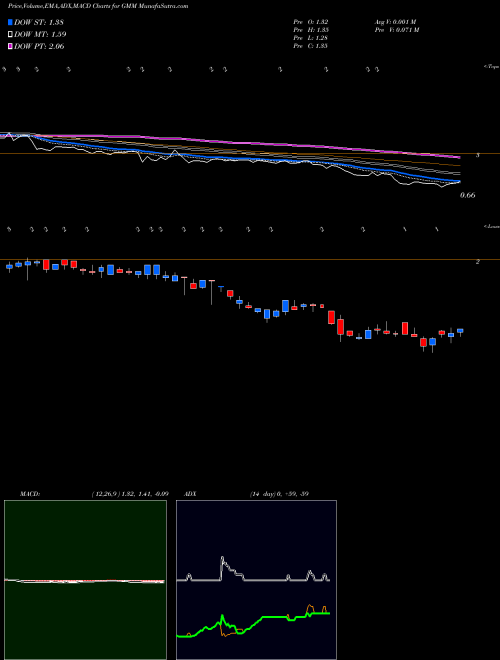This screenshot has height=660, width=500.
Task: Click the 'Pre H: 1.35' value
Action: (311, 30)
